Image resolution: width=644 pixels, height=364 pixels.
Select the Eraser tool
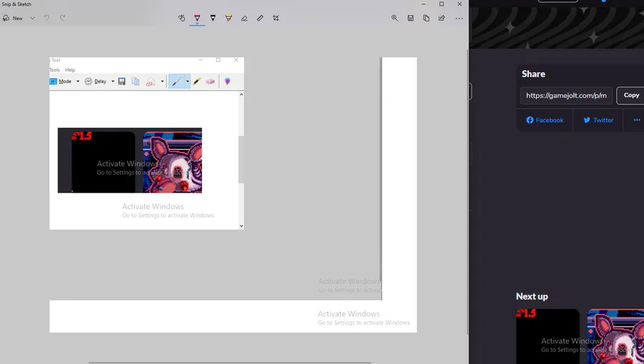[245, 18]
